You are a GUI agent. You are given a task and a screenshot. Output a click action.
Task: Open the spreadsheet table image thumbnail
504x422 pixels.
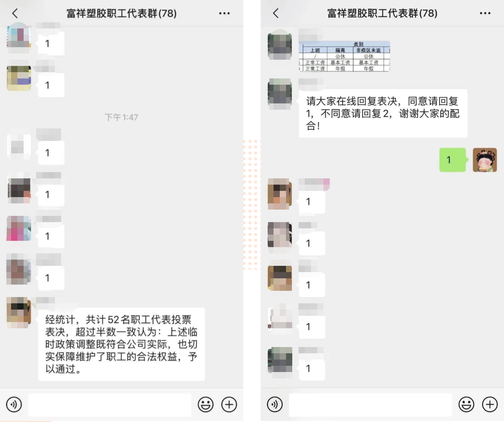(x=344, y=56)
